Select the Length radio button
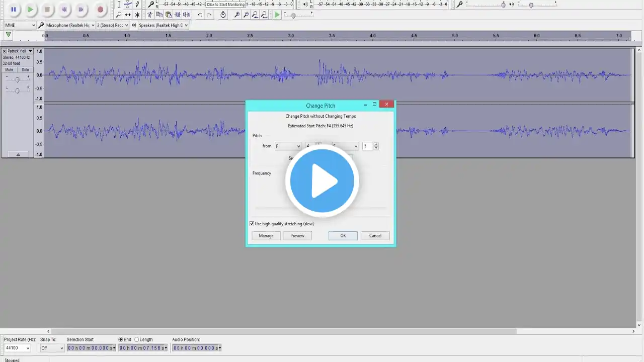644x362 pixels. tap(137, 339)
